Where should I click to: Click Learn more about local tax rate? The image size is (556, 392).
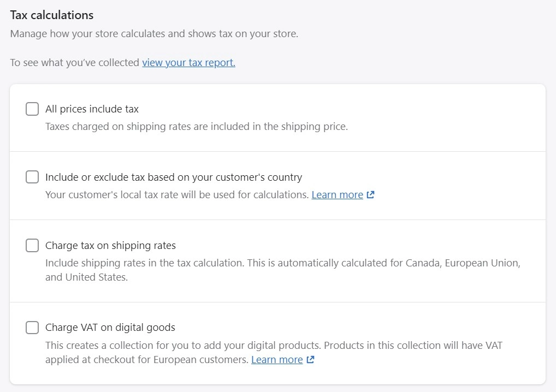tap(337, 195)
